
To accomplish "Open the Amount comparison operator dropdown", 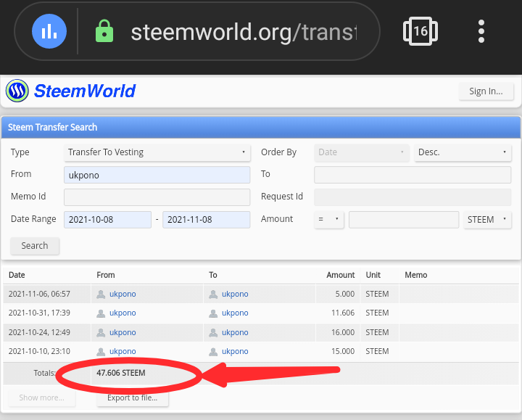I will 328,220.
